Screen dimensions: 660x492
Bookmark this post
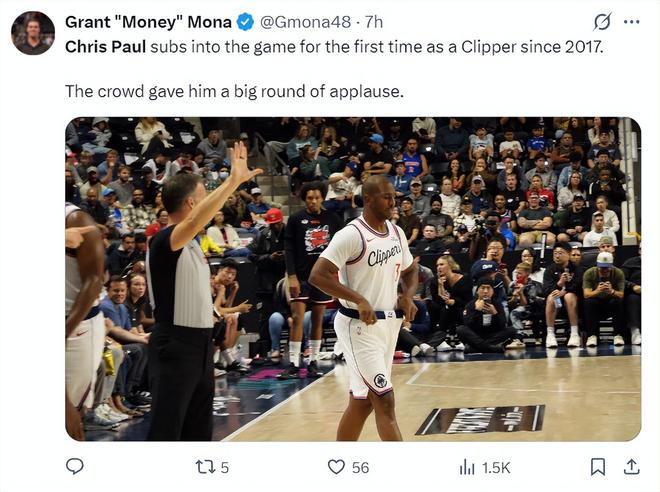[598, 466]
